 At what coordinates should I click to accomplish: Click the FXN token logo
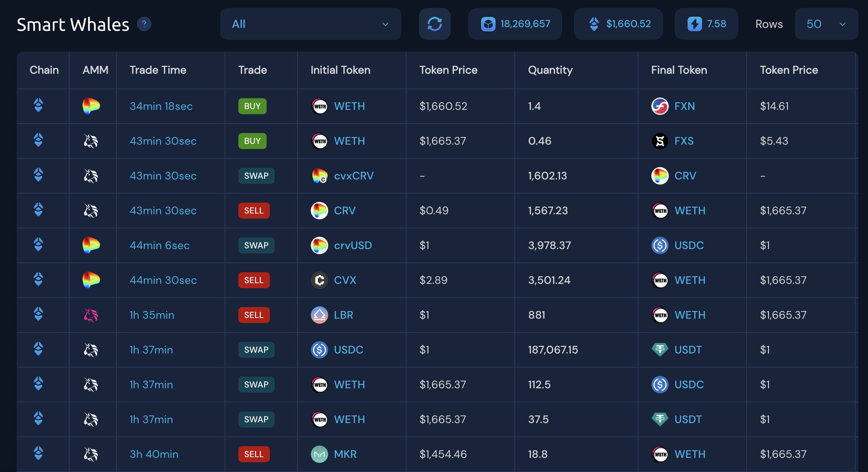coord(660,106)
